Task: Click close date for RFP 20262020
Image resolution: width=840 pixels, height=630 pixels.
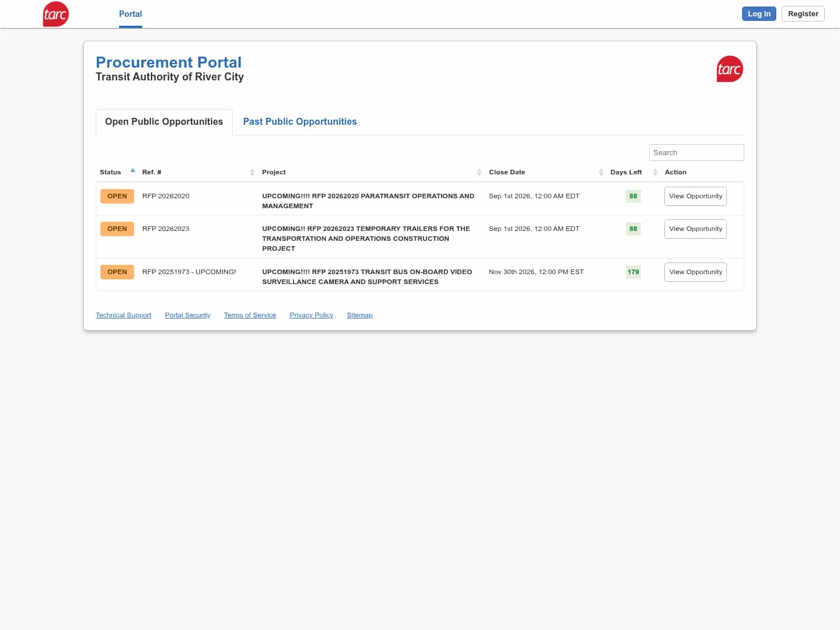Action: click(x=534, y=197)
